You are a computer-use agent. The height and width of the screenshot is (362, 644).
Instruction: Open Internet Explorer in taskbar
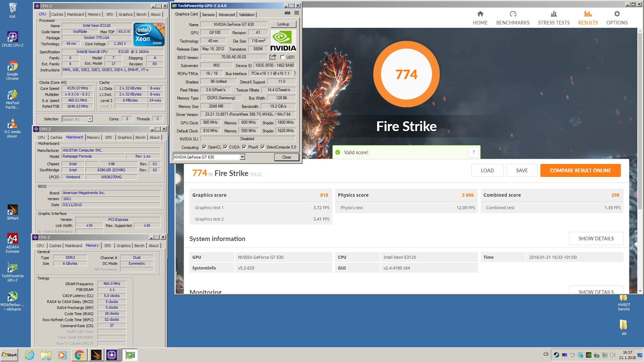point(30,355)
